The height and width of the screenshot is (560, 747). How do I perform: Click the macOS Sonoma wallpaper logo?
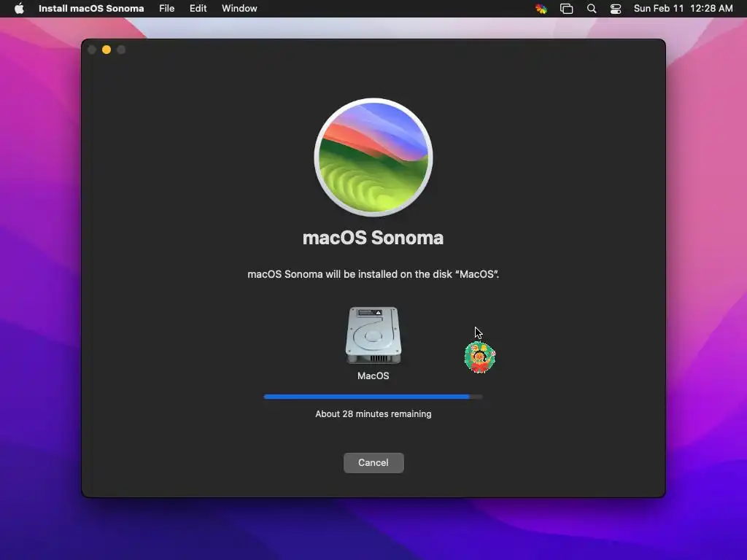click(x=373, y=157)
